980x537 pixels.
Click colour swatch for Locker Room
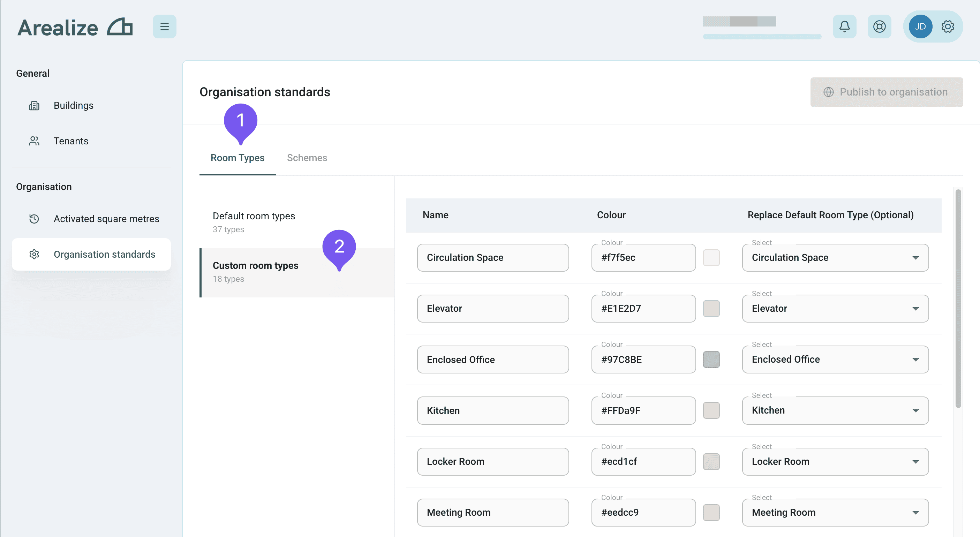click(x=711, y=461)
